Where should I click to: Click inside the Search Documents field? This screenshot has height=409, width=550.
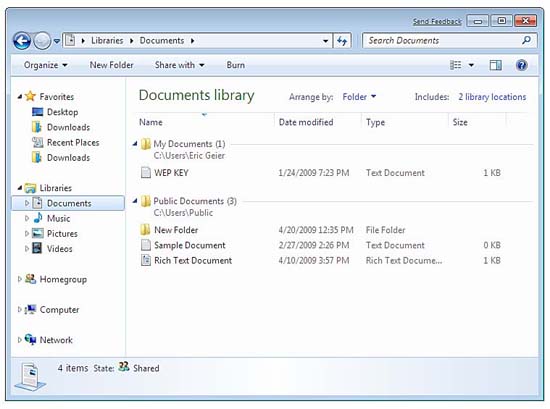coord(442,40)
